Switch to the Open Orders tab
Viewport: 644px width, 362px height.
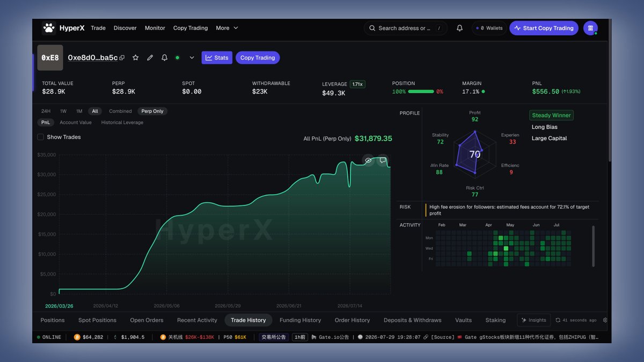coord(147,320)
